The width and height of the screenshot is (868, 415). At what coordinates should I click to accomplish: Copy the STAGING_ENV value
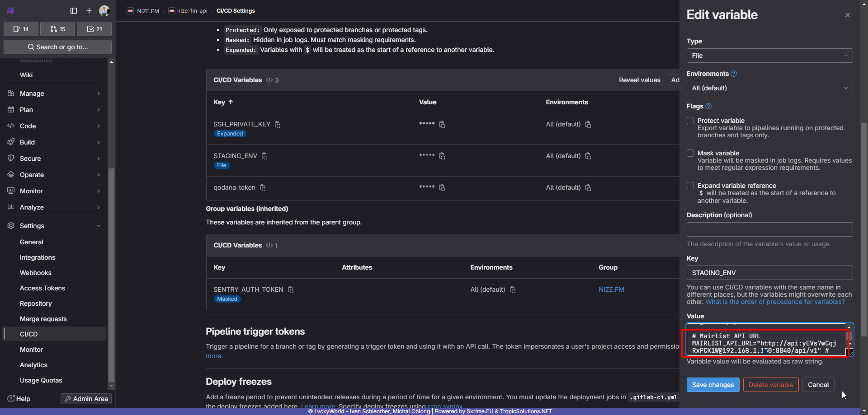click(442, 156)
